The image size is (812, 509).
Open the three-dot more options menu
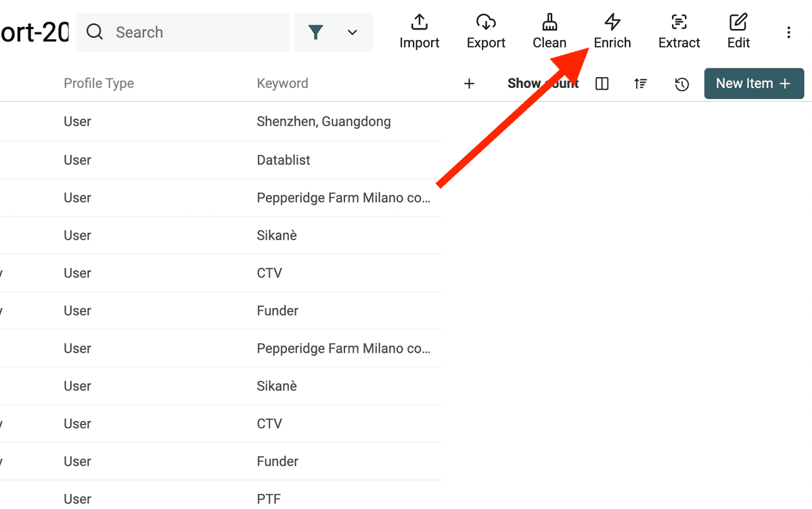pyautogui.click(x=788, y=32)
